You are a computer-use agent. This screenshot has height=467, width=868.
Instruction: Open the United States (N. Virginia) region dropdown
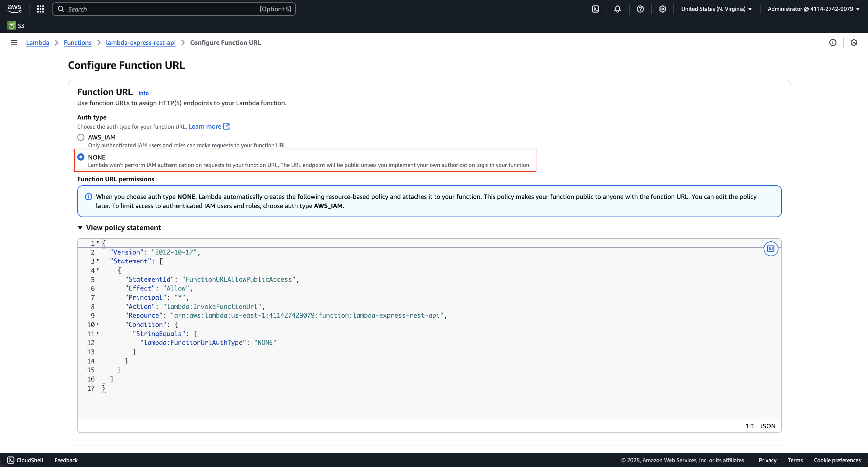[x=716, y=9]
